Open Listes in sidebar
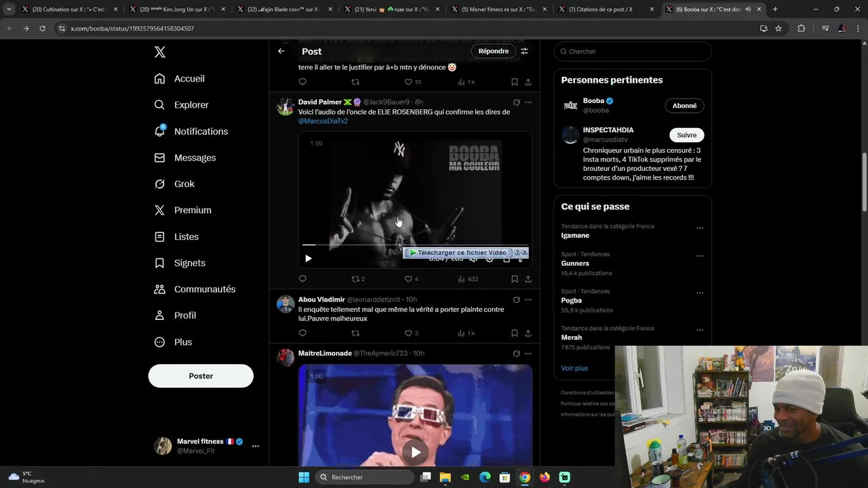This screenshot has width=868, height=488. [176, 237]
